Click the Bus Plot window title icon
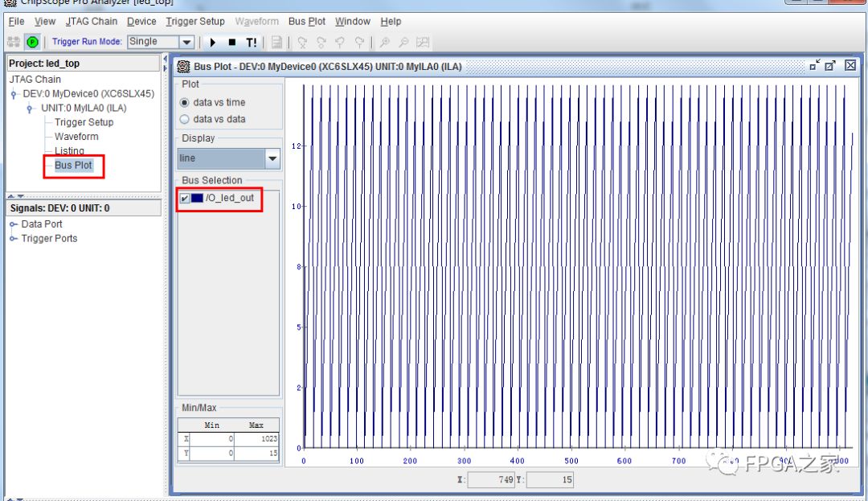This screenshot has width=868, height=501. pyautogui.click(x=183, y=67)
